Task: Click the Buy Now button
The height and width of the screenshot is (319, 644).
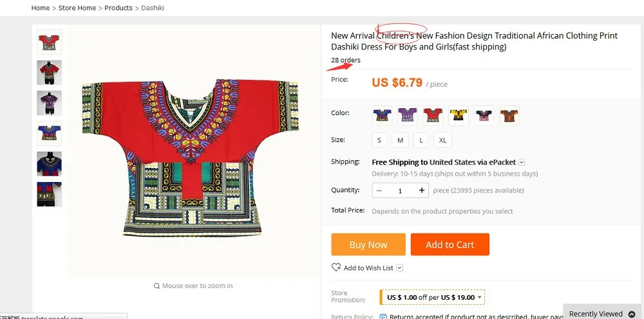Action: point(368,244)
